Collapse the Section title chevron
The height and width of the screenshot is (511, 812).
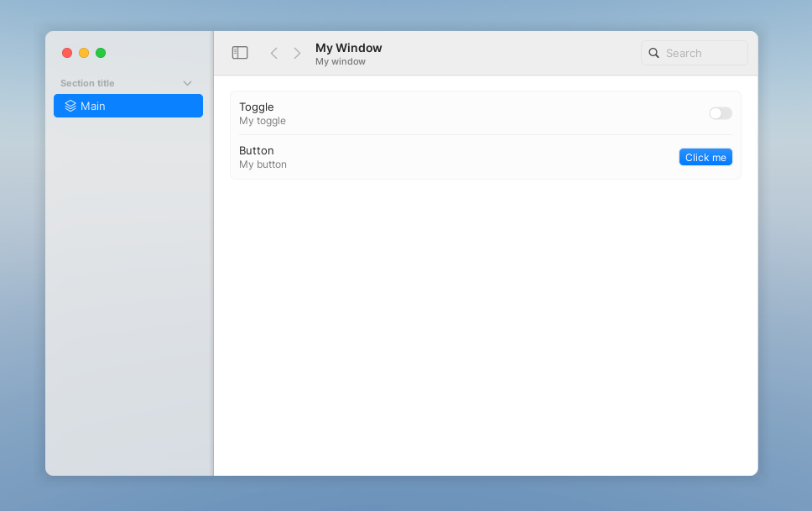pyautogui.click(x=187, y=83)
